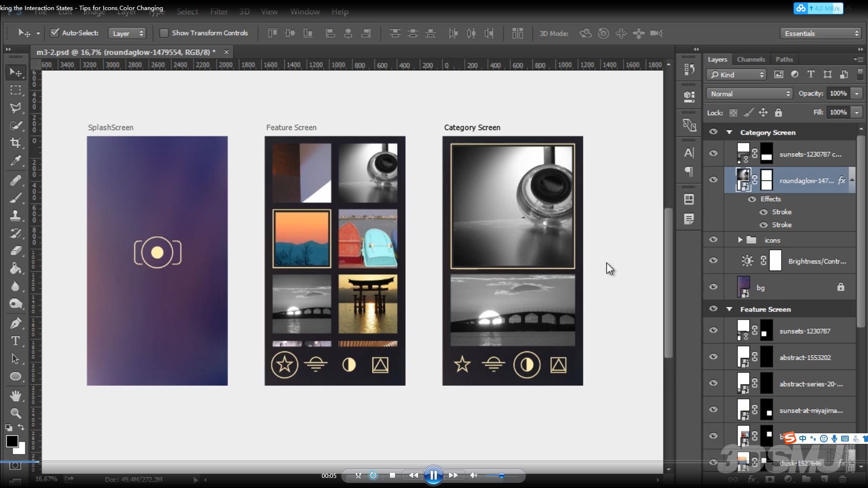Hide the abstract-1553202 layer

pos(713,357)
